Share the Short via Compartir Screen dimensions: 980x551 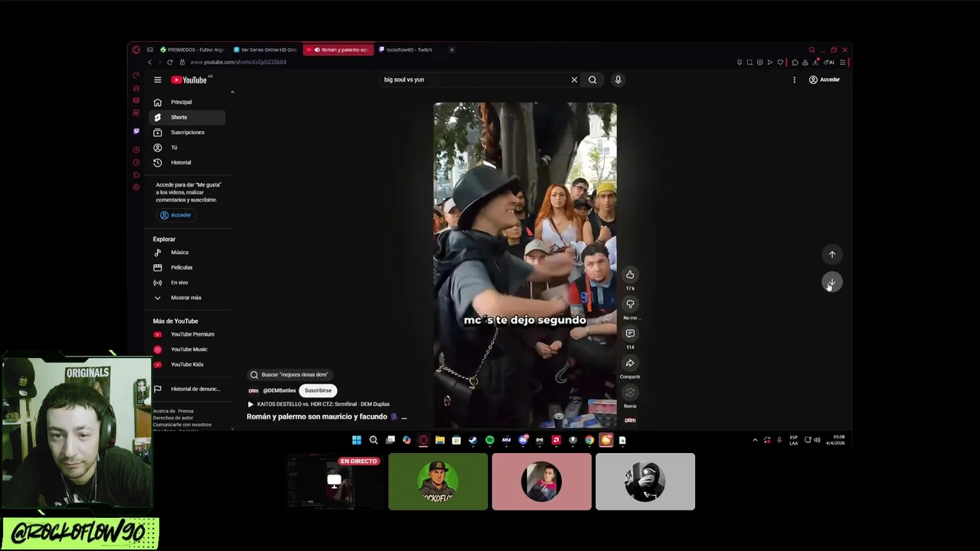630,364
